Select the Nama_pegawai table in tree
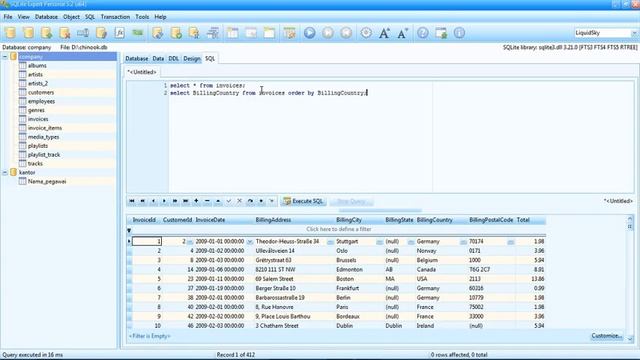 [x=47, y=181]
